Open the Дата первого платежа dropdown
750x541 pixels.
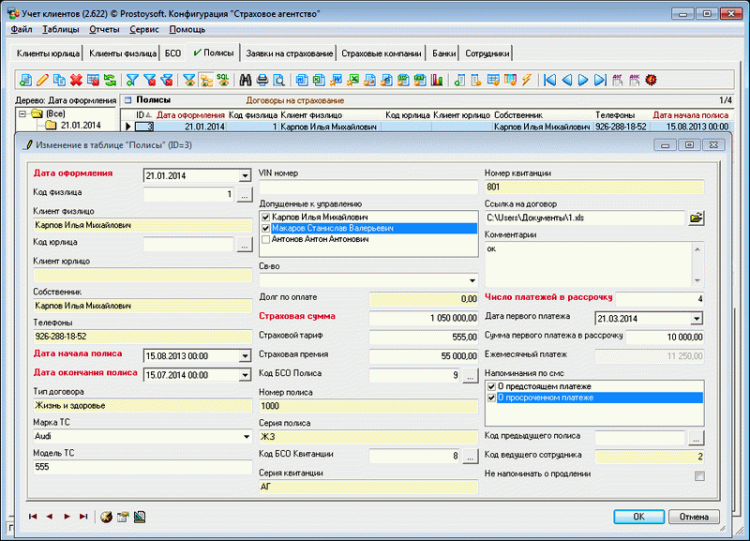698,318
